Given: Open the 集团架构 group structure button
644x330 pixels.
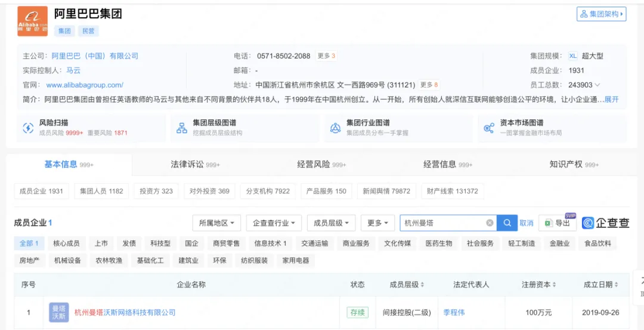Looking at the screenshot, I should [601, 14].
